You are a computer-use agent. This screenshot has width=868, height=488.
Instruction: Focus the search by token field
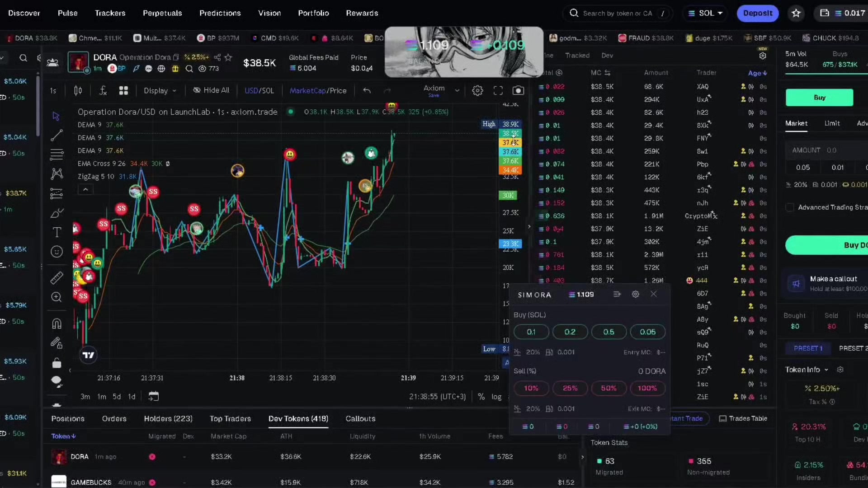point(618,13)
